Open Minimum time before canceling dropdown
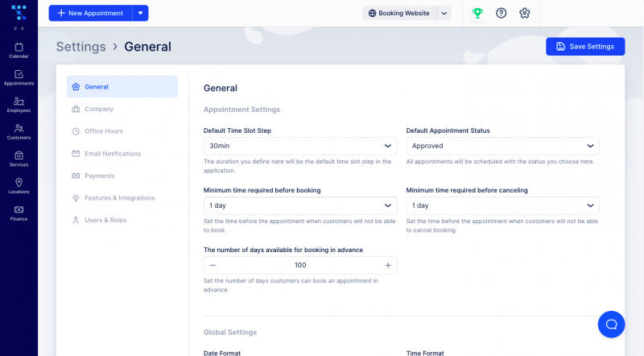The width and height of the screenshot is (644, 356). click(x=502, y=205)
